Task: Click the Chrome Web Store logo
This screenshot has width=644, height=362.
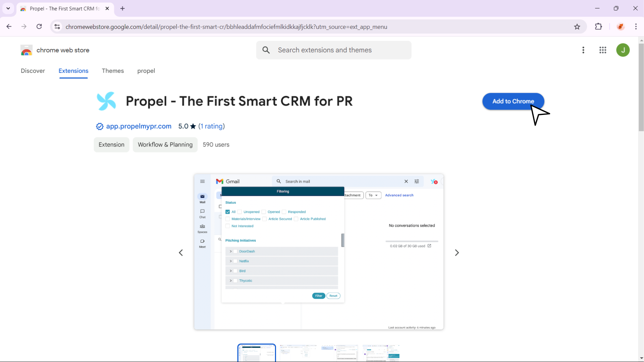Action: [x=26, y=50]
